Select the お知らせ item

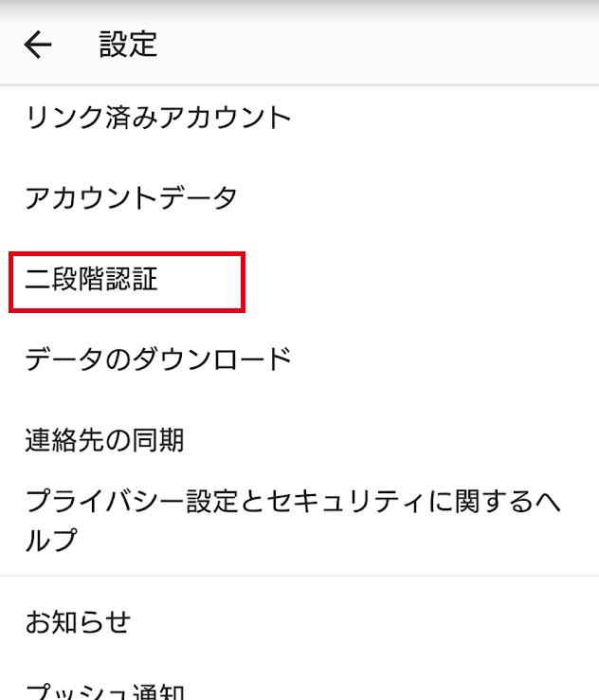click(78, 622)
